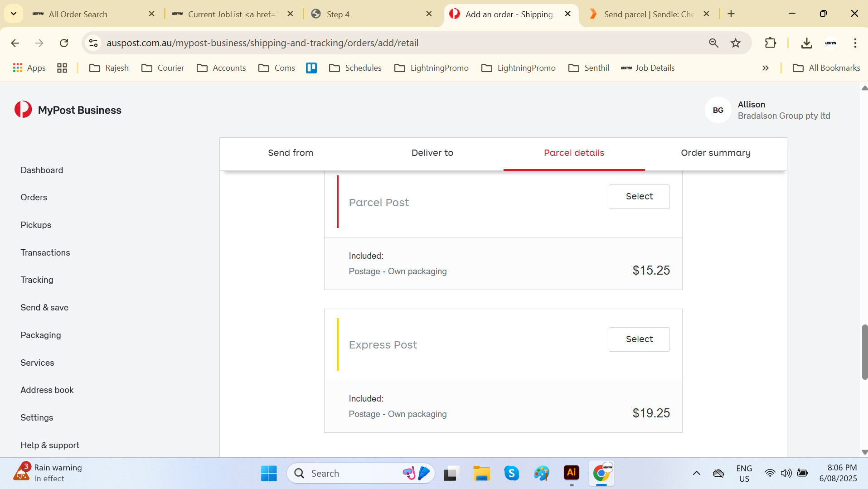The height and width of the screenshot is (489, 868).
Task: Click the MyPost Business logo
Action: pos(68,110)
